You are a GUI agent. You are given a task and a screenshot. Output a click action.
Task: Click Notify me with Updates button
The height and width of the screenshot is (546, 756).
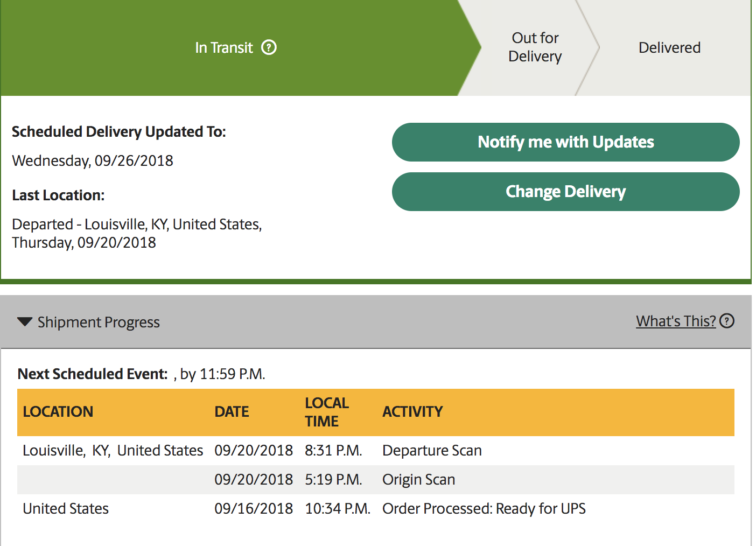click(x=565, y=142)
